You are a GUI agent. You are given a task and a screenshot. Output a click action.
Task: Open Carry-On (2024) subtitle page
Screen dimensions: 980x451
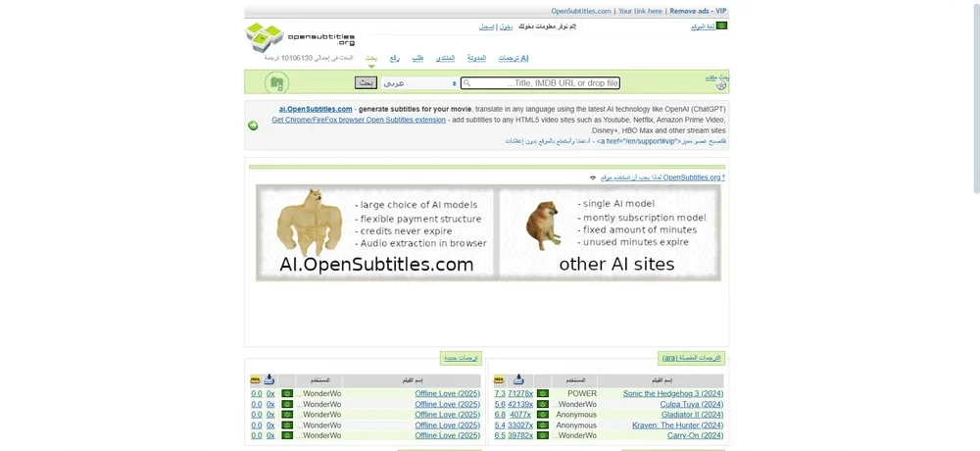[695, 434]
